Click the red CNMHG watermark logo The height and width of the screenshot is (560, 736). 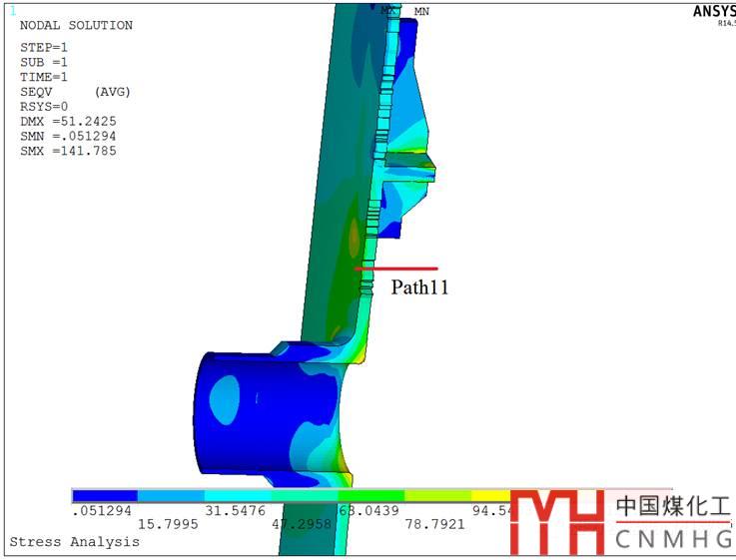click(556, 521)
